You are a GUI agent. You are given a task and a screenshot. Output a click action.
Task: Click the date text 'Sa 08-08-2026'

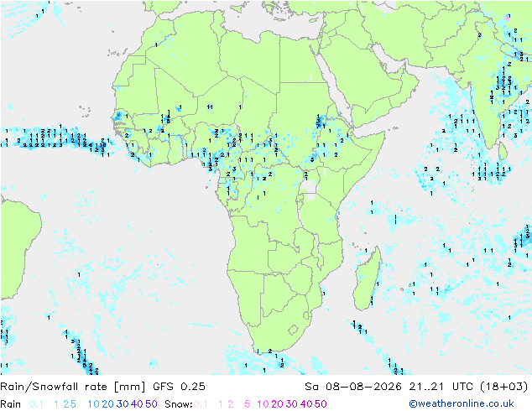pos(353,387)
